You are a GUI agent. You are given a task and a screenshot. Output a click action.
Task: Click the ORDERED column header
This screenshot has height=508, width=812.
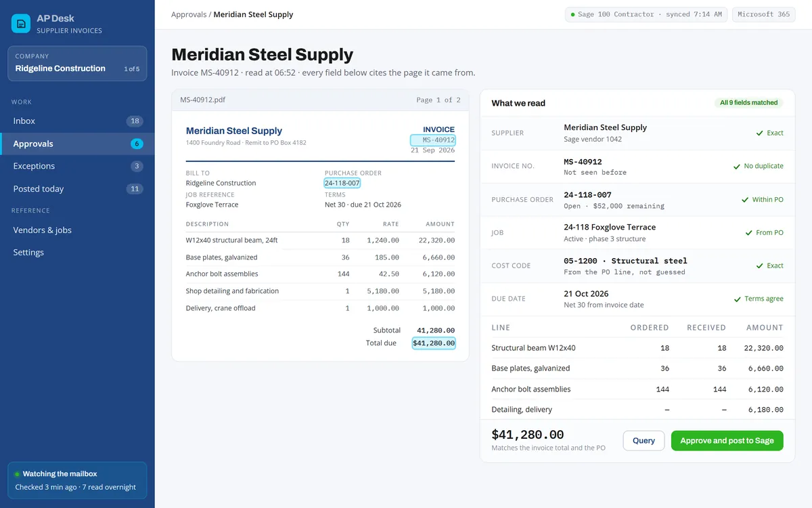650,328
